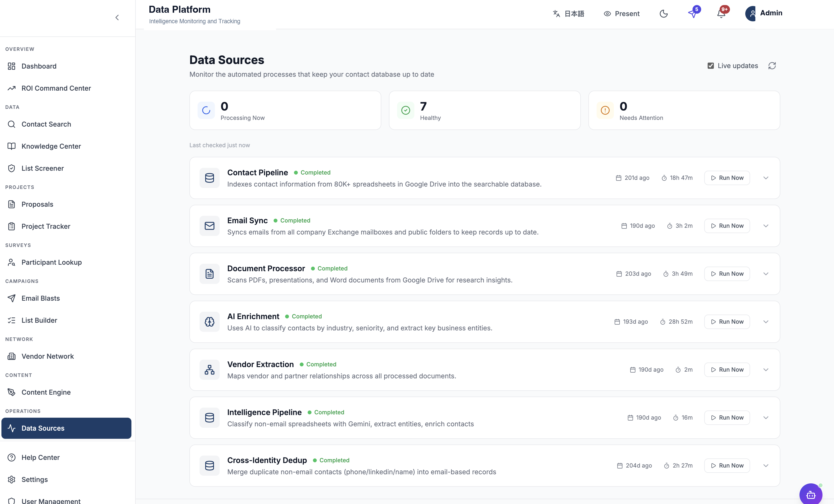Expand the Contact Pipeline row details
This screenshot has height=504, width=834.
tap(766, 178)
